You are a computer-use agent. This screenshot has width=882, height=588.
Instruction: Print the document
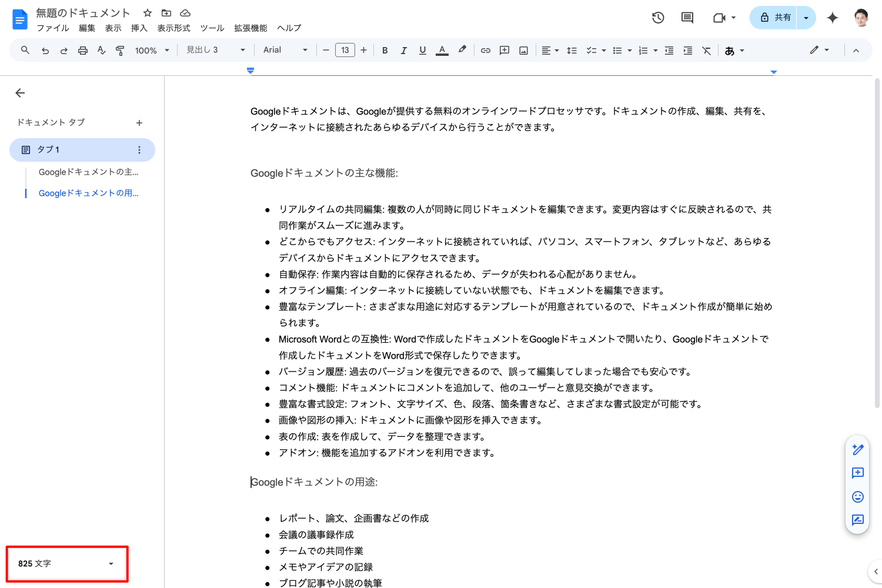pyautogui.click(x=83, y=51)
